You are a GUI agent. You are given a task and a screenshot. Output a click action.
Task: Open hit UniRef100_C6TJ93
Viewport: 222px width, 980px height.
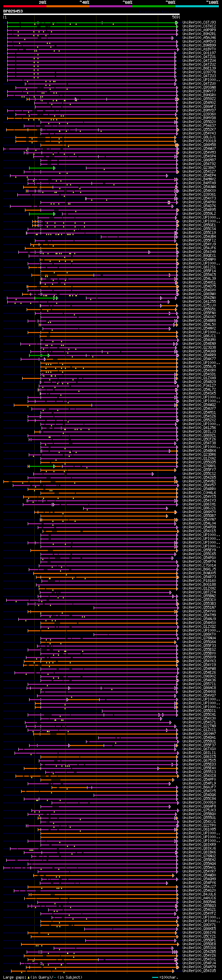(199, 23)
